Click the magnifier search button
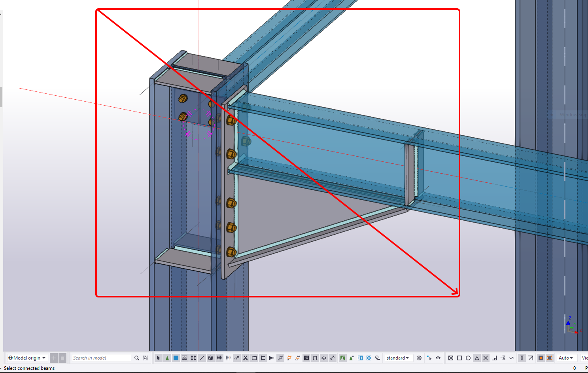The height and width of the screenshot is (373, 588). click(137, 358)
